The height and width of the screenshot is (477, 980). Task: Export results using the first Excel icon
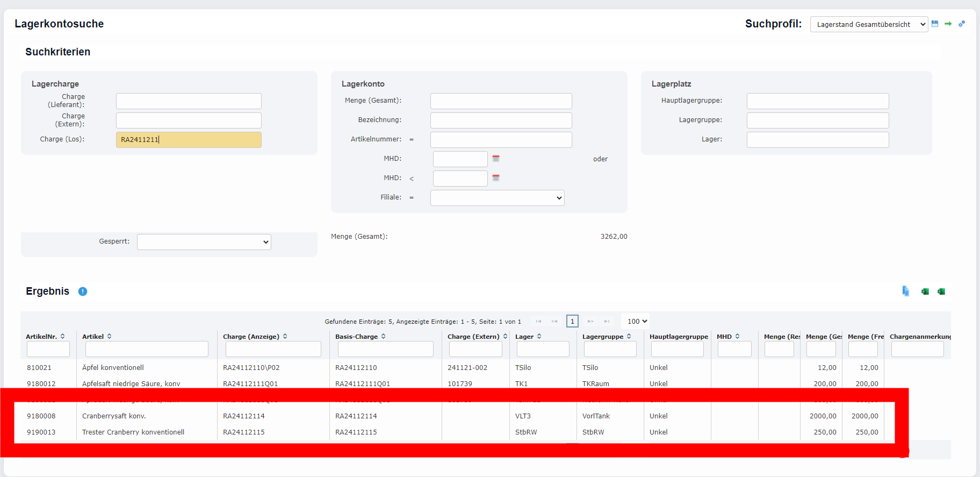click(x=925, y=291)
